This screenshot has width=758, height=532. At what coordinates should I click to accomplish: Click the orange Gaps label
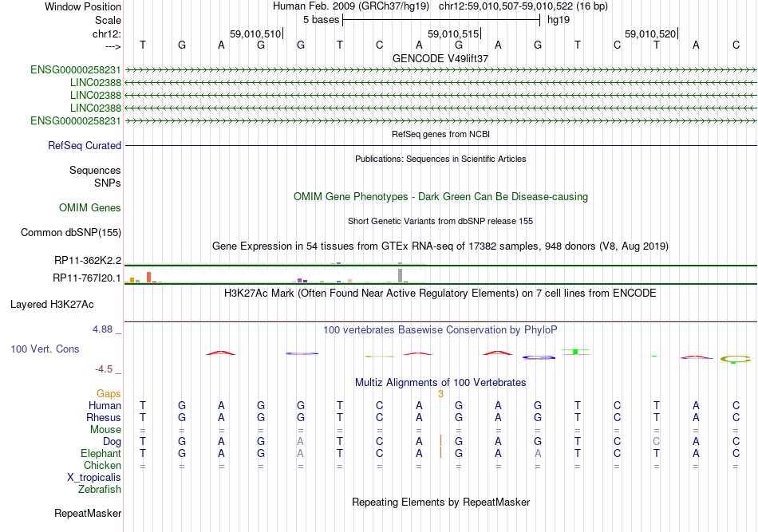coord(109,394)
